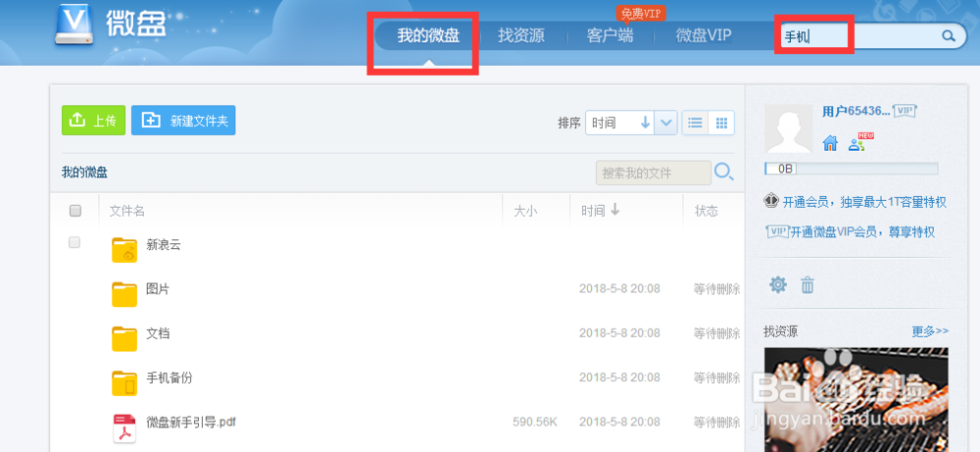The height and width of the screenshot is (452, 980).
Task: Click the Weipan logo icon
Action: (x=75, y=25)
